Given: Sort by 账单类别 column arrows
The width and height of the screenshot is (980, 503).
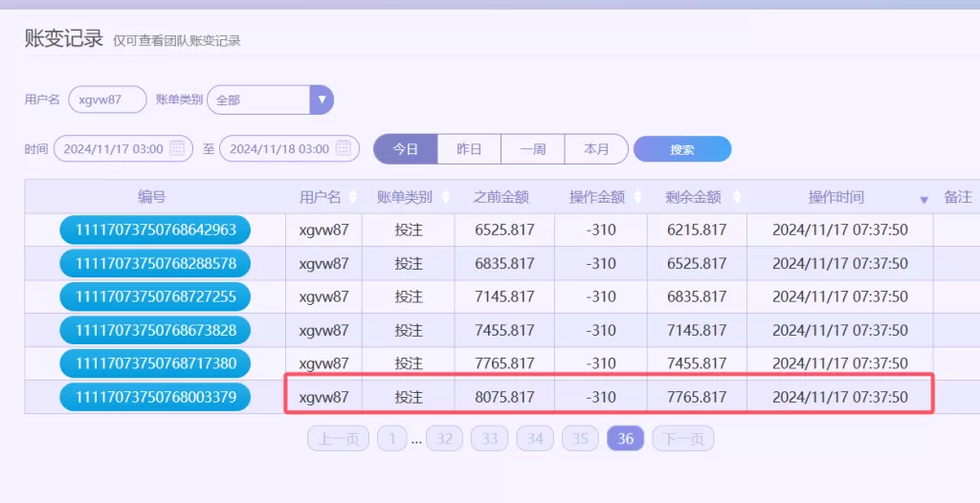Looking at the screenshot, I should (x=446, y=197).
